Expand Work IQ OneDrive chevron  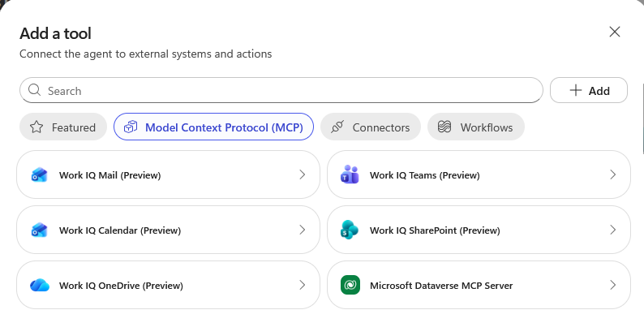pos(303,285)
